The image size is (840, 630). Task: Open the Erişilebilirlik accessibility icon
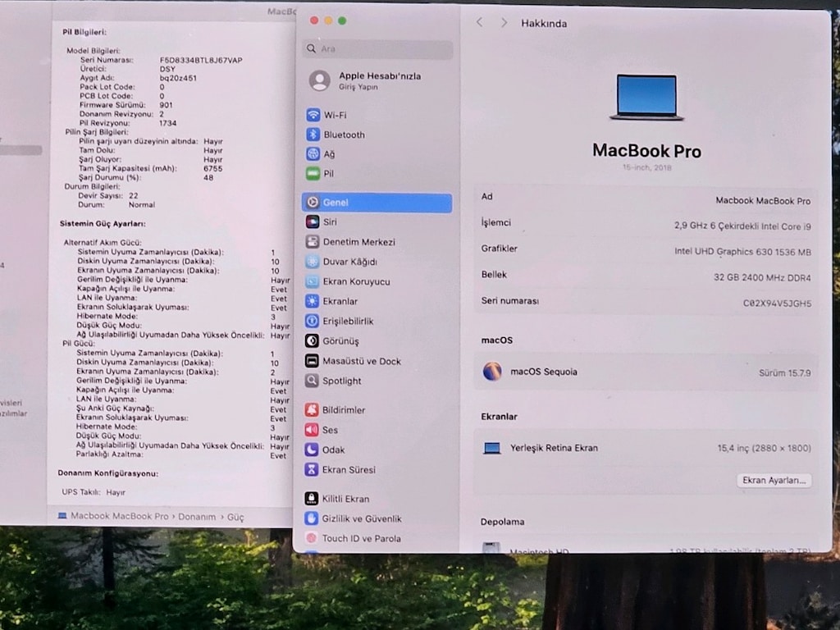[312, 321]
